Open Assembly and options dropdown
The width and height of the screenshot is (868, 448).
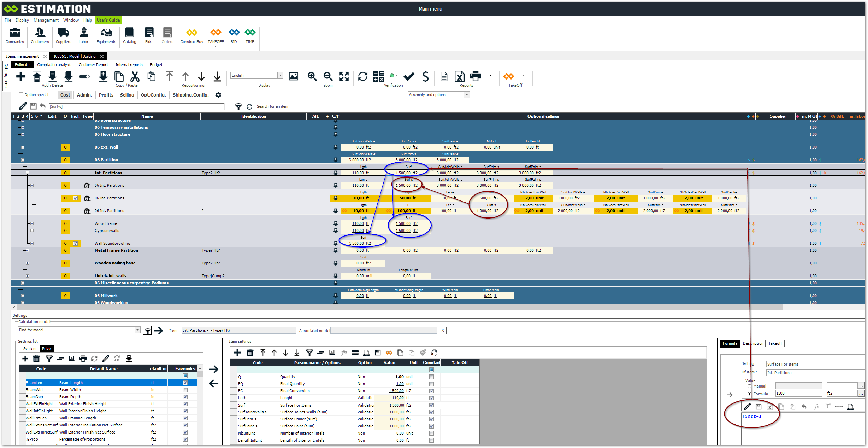(x=467, y=95)
